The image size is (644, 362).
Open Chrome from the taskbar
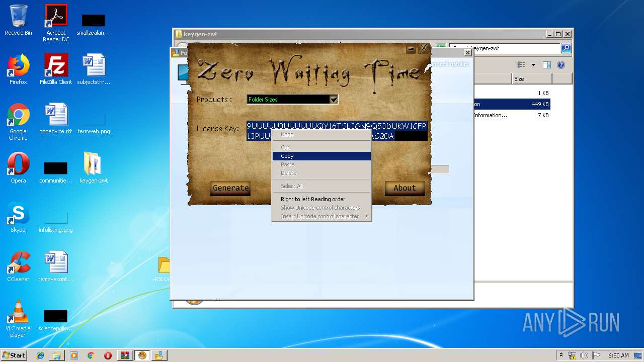click(91, 355)
